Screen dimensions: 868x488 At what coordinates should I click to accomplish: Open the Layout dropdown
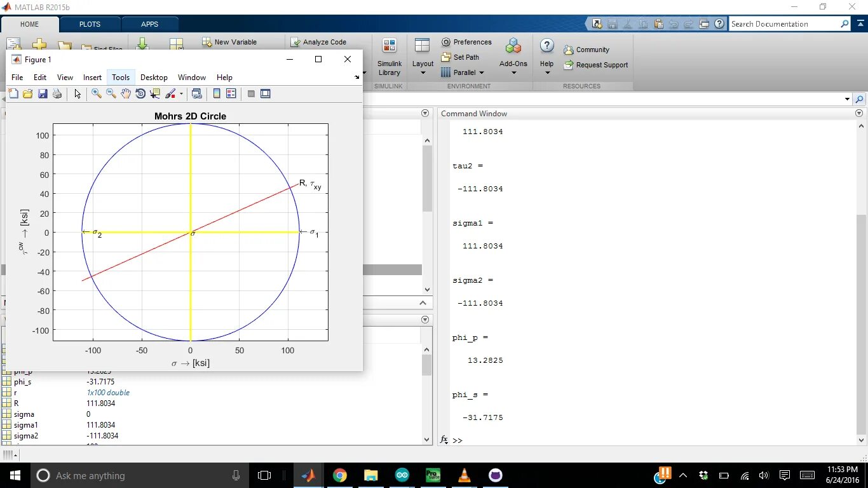click(423, 57)
